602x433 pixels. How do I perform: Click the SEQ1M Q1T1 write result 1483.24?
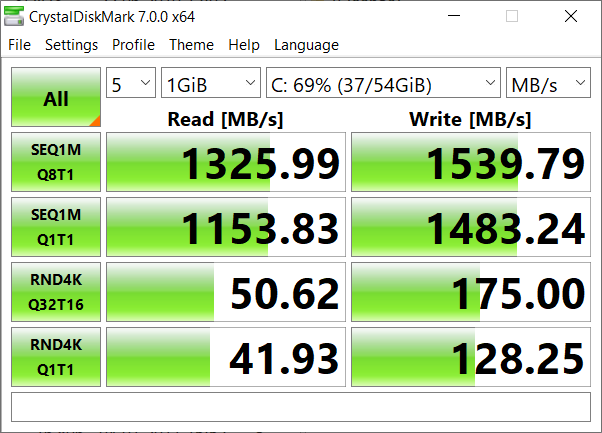471,227
